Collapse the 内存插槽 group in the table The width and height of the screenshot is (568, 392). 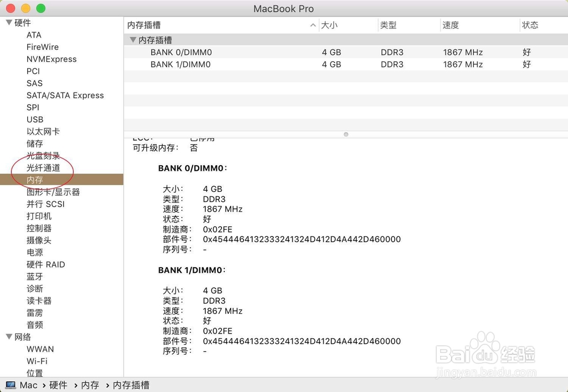tap(132, 39)
